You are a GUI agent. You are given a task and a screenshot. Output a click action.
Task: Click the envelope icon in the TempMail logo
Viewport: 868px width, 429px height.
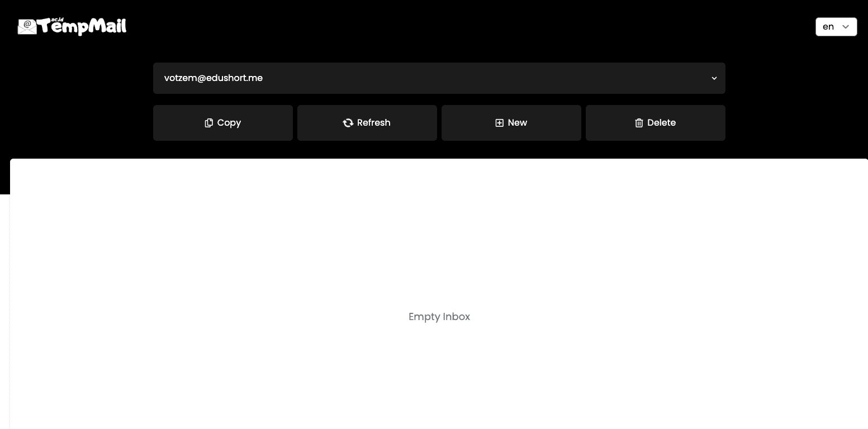click(x=27, y=26)
